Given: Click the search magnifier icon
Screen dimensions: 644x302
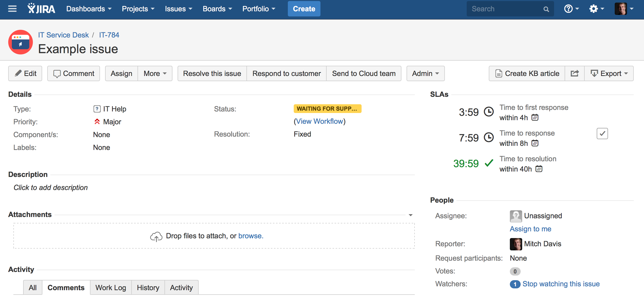Looking at the screenshot, I should pos(546,9).
